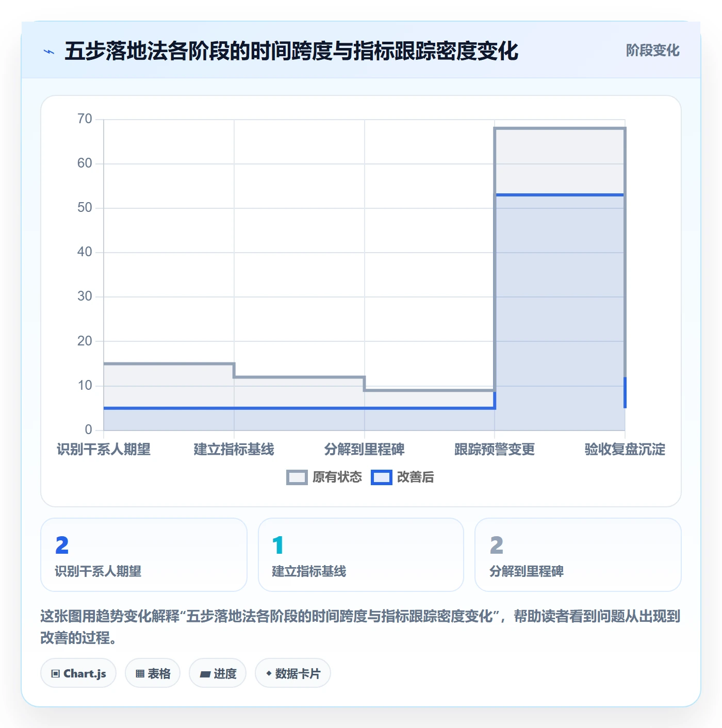Select the 数据卡片 tag
Image resolution: width=722 pixels, height=728 pixels.
[x=293, y=673]
